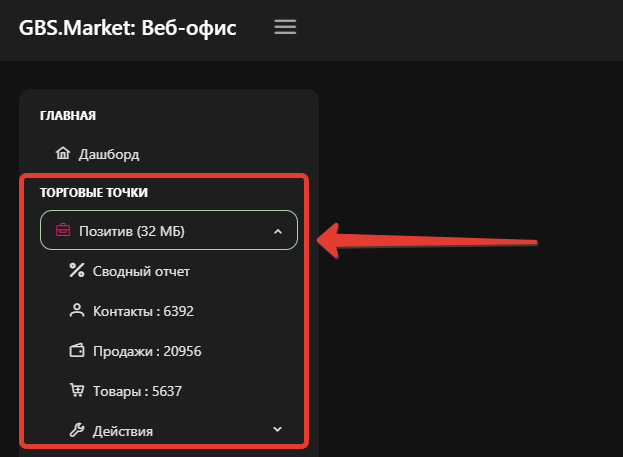Open the Сводный отчет page
Screen dimensions: 623x457
tap(141, 271)
